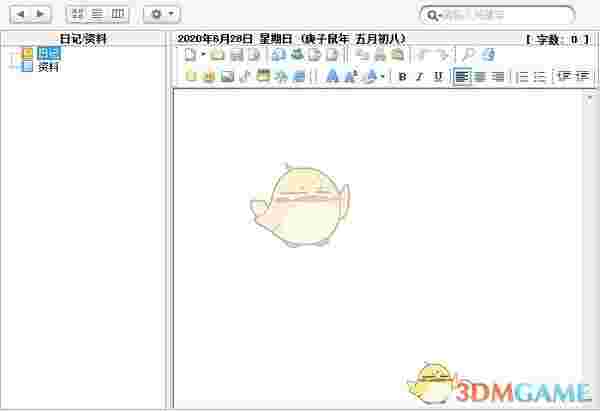Toggle bold formatting
The image size is (600, 411).
[402, 77]
